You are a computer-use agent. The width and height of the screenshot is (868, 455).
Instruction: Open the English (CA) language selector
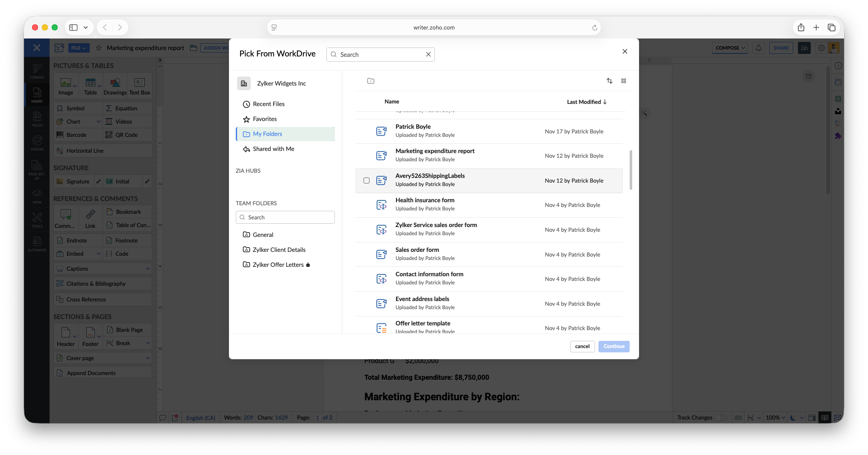(x=201, y=418)
